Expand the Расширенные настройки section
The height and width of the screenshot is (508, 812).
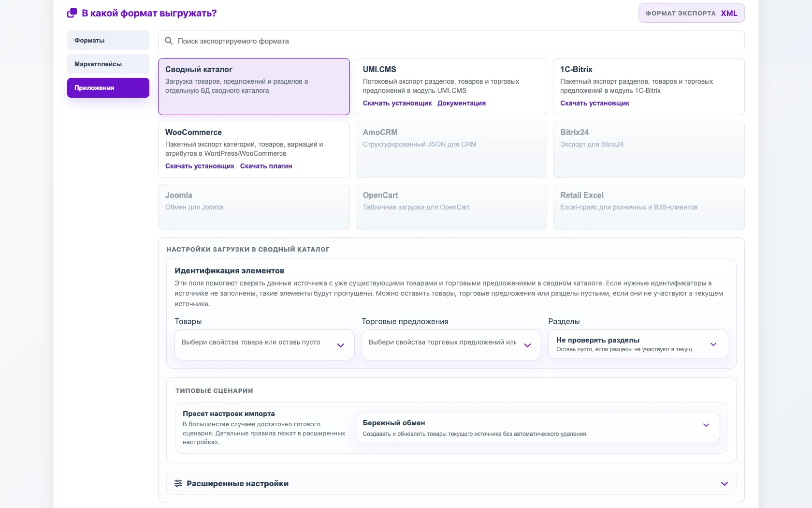tap(451, 483)
